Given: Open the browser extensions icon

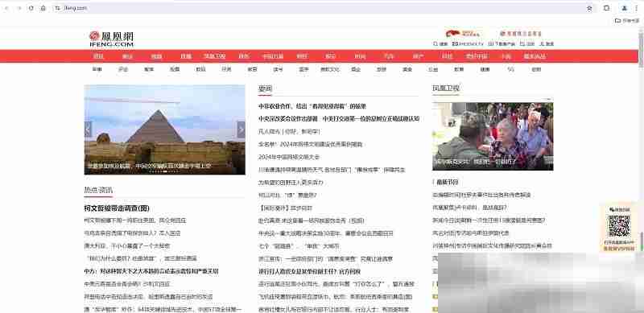Looking at the screenshot, I should point(607,8).
